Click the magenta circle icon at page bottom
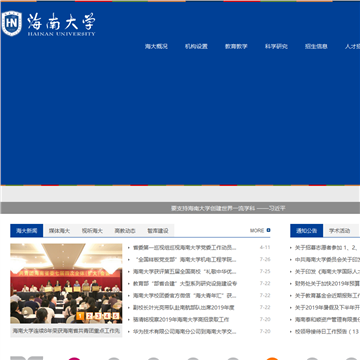The height and width of the screenshot is (360, 360). (74, 359)
